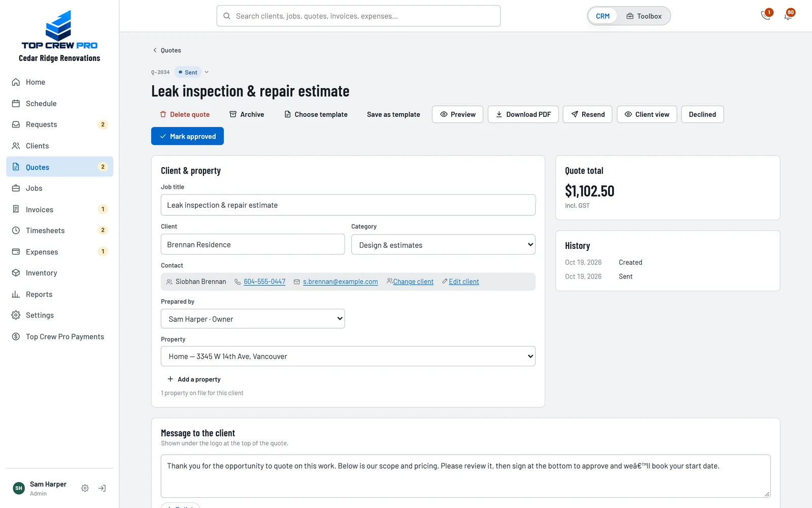The width and height of the screenshot is (812, 508).
Task: Open the phone calls icon with badge
Action: point(766,15)
